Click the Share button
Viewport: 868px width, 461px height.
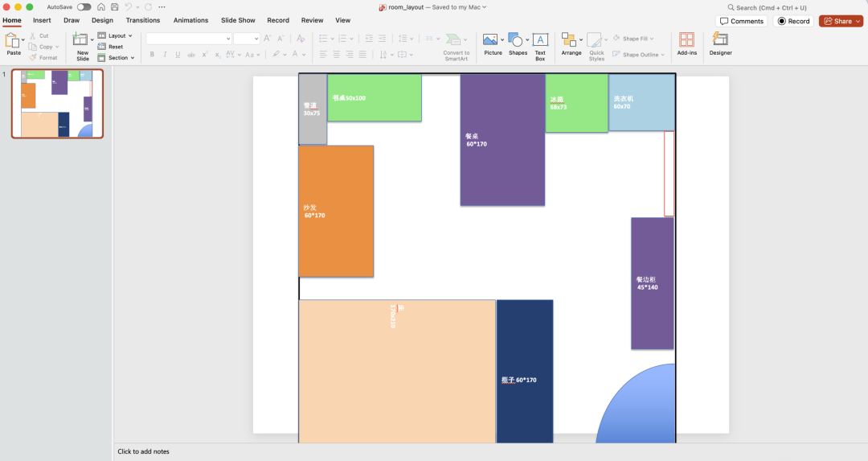click(841, 21)
